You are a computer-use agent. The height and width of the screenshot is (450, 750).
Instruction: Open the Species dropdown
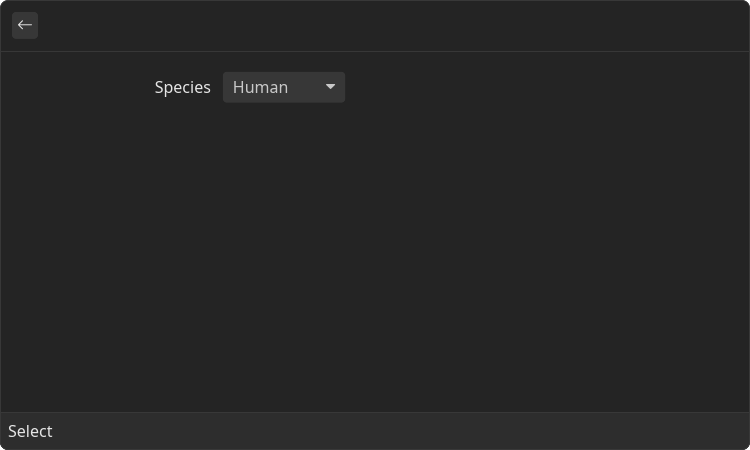(x=284, y=87)
